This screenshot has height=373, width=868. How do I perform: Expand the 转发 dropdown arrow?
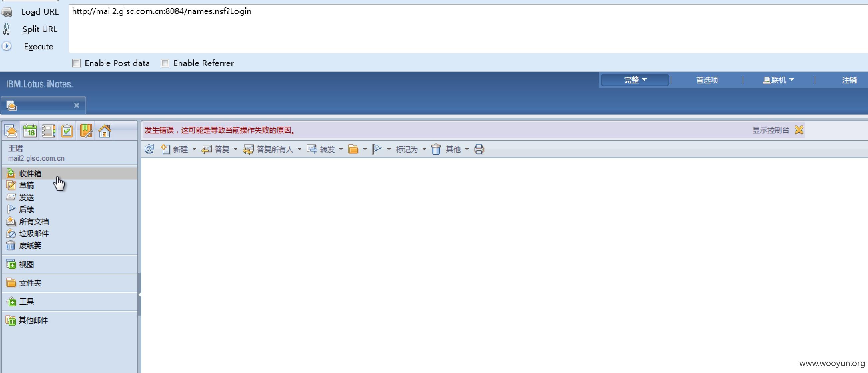pos(341,149)
